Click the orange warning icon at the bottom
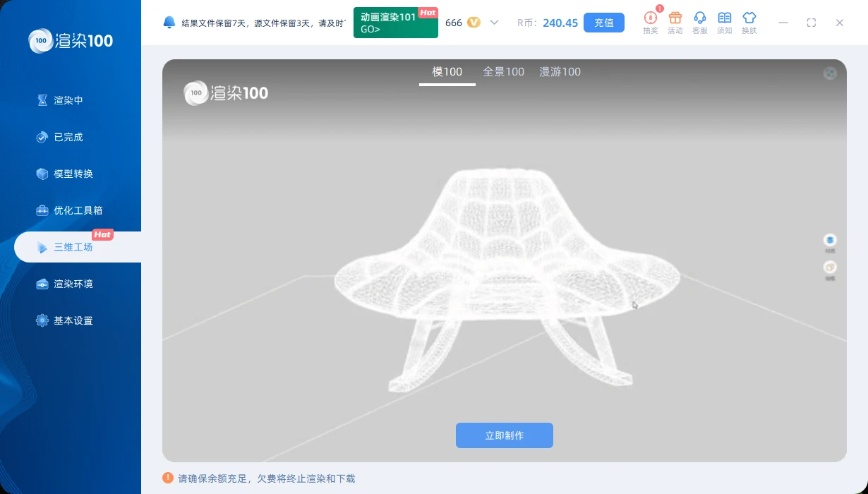Image resolution: width=868 pixels, height=494 pixels. click(x=168, y=478)
